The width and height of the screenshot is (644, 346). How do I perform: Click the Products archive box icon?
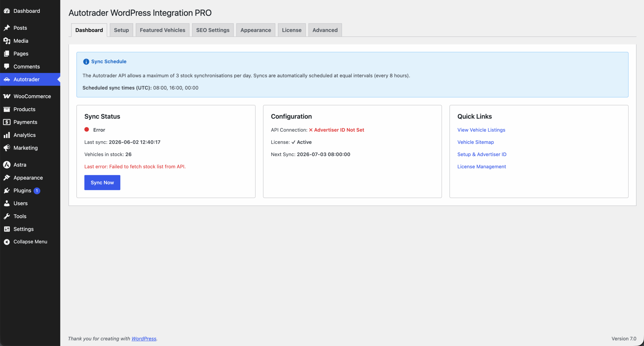coord(7,109)
